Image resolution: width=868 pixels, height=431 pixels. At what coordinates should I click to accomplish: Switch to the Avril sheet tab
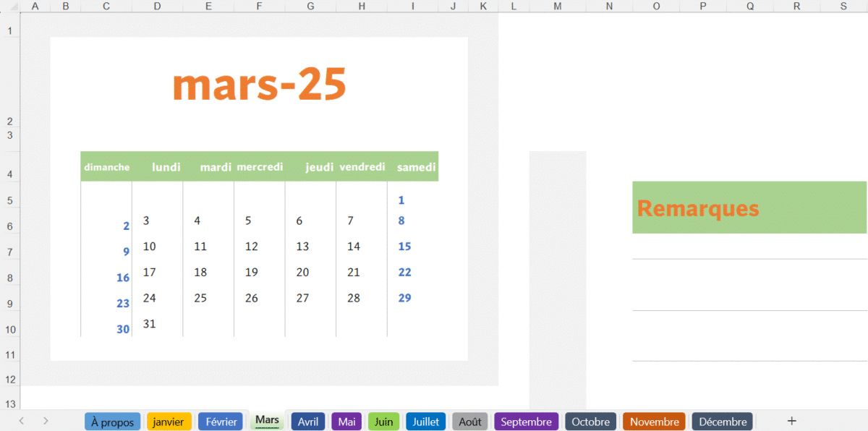tap(307, 421)
